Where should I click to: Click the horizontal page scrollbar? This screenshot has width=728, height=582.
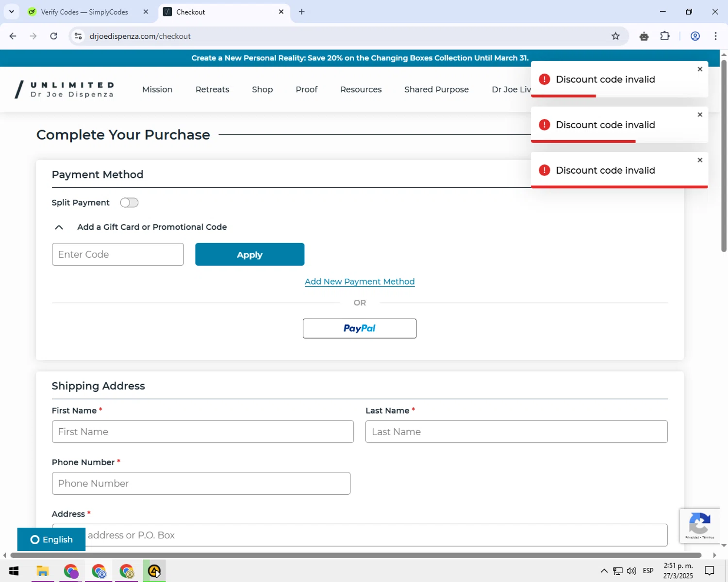pos(356,555)
